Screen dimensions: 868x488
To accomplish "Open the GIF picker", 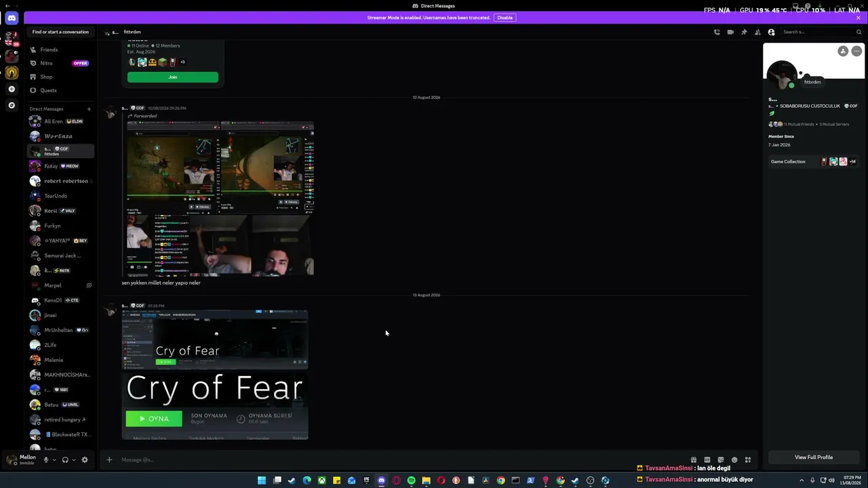I will point(707,460).
